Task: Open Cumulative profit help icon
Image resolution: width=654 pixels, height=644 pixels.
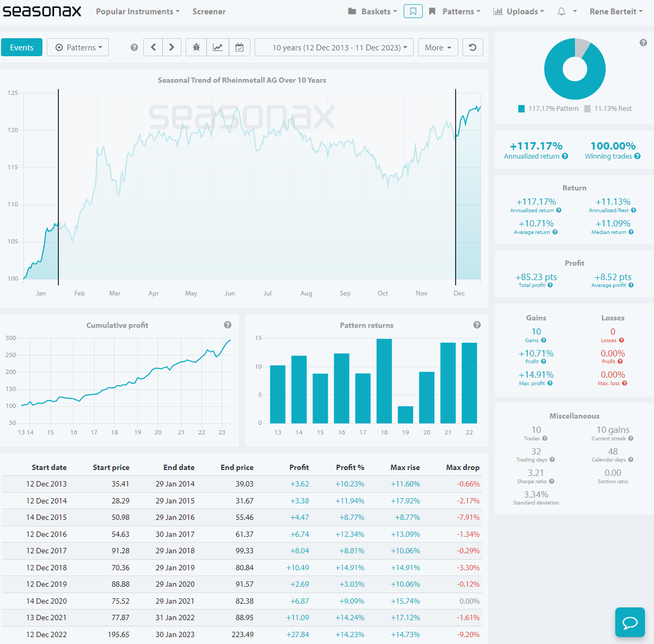Action: click(x=228, y=325)
